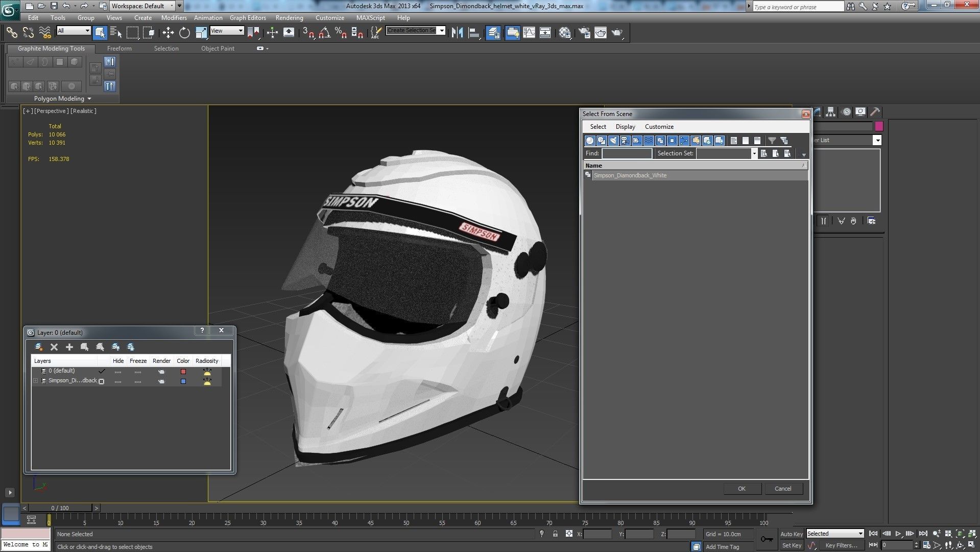Screen dimensions: 980x552
Task: Click the Unlink Selection tool
Action: (x=28, y=33)
